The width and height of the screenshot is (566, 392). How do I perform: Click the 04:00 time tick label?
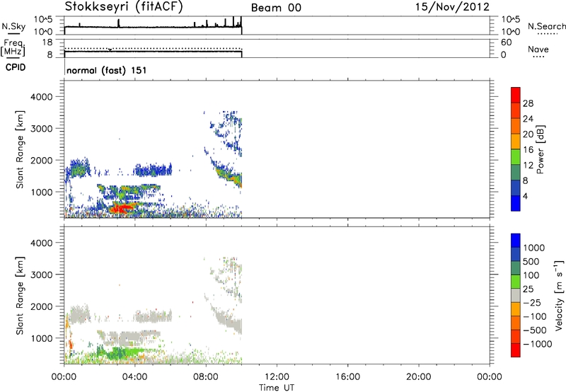[x=135, y=377]
